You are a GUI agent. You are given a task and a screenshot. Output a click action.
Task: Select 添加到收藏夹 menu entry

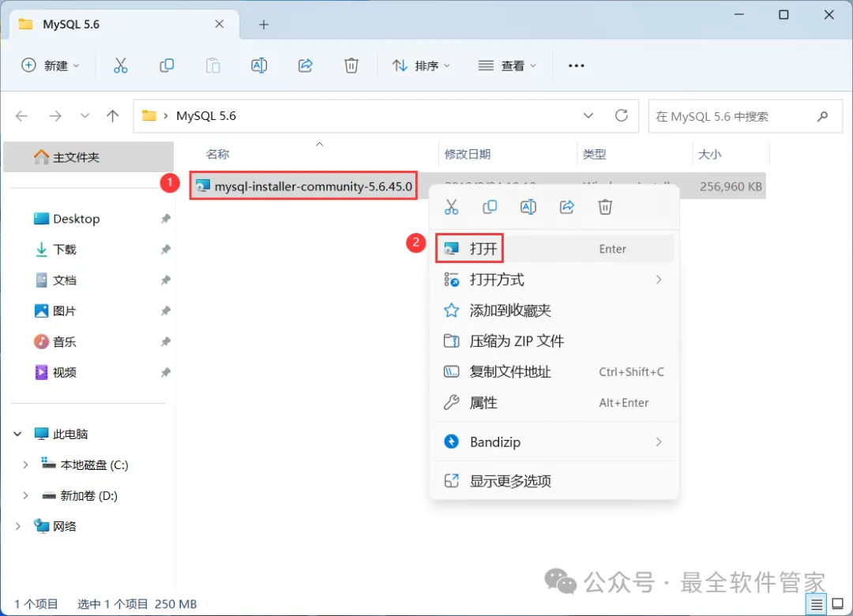tap(554, 310)
